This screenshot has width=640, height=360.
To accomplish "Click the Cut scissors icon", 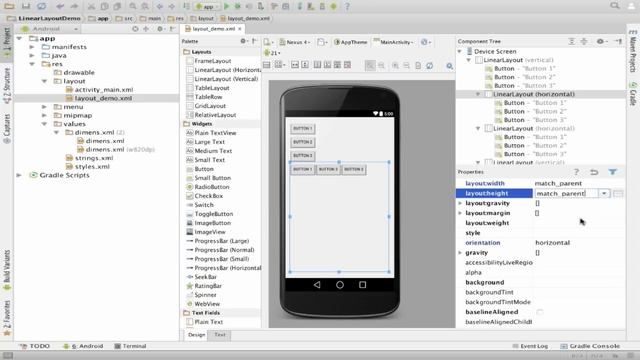I will coord(91,6).
